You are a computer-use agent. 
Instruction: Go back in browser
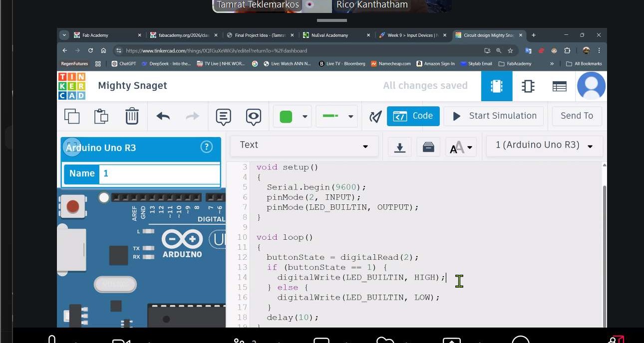[64, 50]
